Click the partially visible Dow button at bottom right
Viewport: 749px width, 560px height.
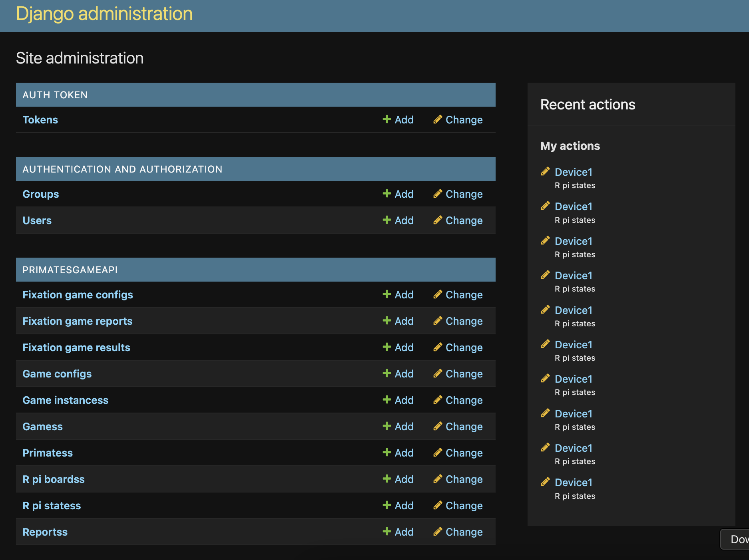pyautogui.click(x=735, y=539)
